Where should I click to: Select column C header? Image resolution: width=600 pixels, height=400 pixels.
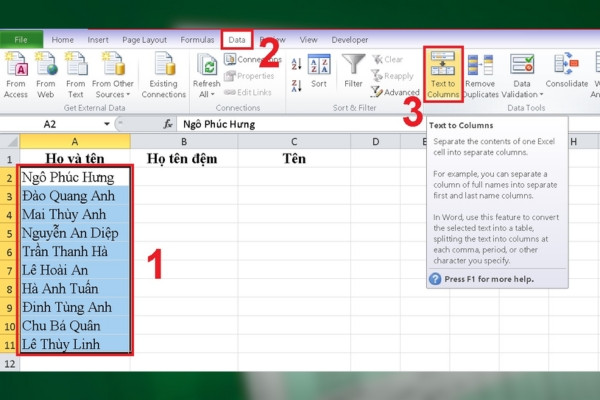(x=294, y=142)
